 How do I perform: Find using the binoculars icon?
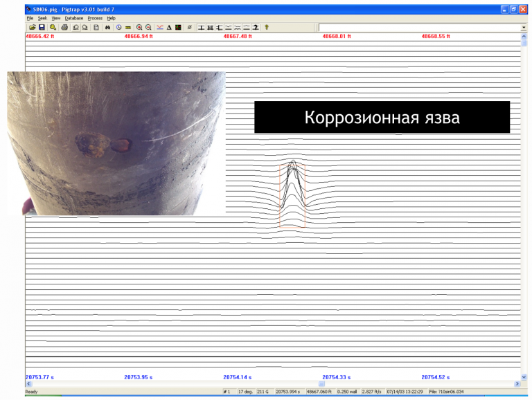(107, 28)
